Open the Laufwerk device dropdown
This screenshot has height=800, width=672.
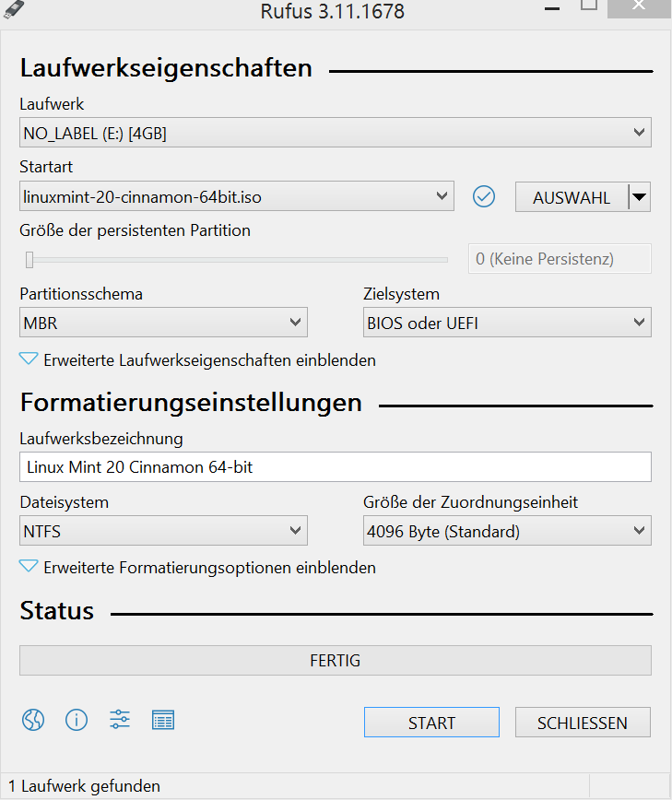[x=336, y=133]
